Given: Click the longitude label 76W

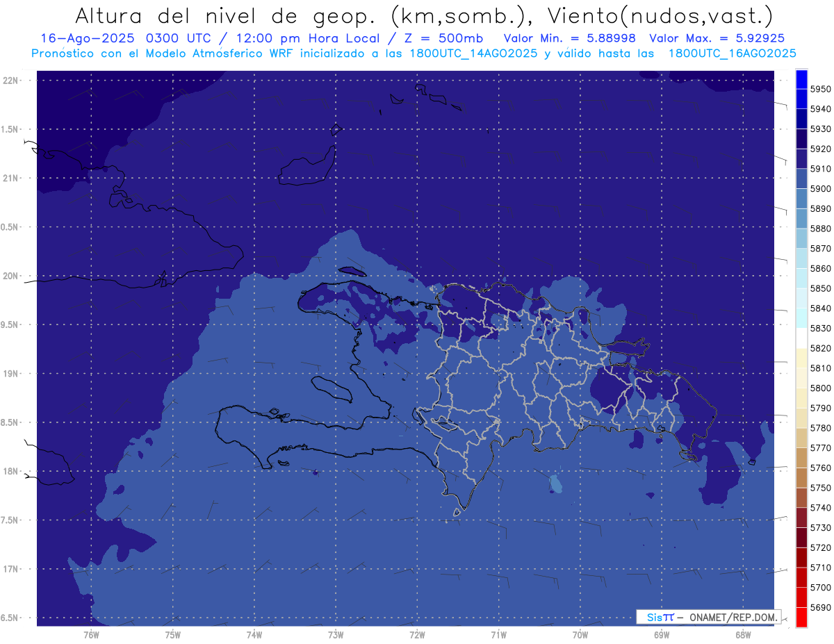Looking at the screenshot, I should 91,634.
